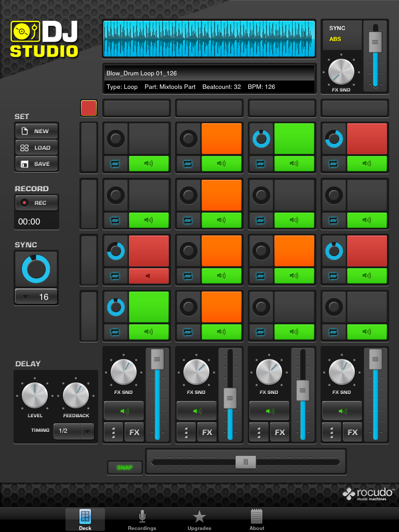The width and height of the screenshot is (399, 532).
Task: Toggle loop icon under second-row orange pad
Action: click(188, 220)
